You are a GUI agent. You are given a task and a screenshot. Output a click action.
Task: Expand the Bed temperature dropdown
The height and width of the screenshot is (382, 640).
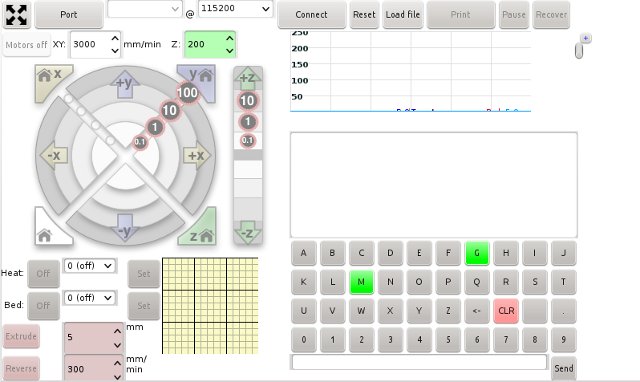click(90, 298)
